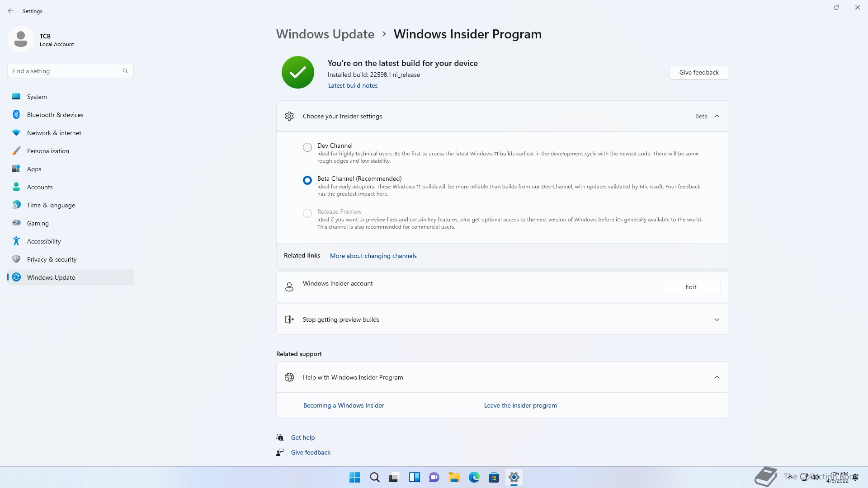Click the Accessibility figure icon
This screenshot has width=868, height=488.
point(16,241)
